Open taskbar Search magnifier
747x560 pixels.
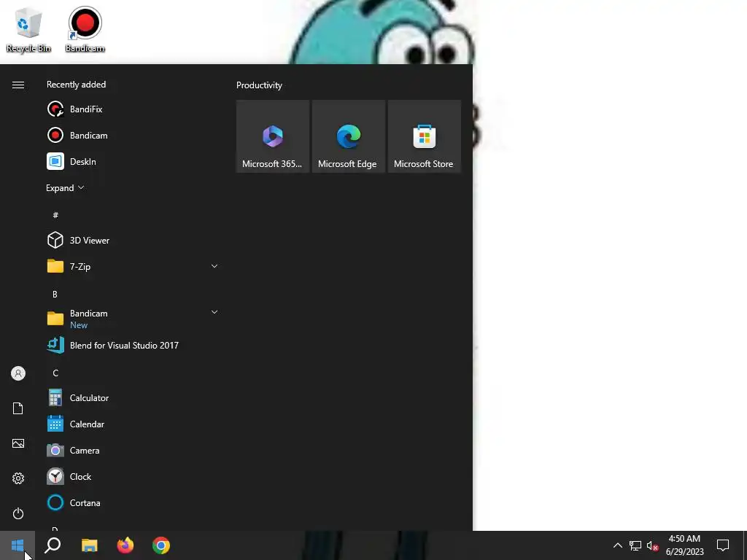pos(53,545)
